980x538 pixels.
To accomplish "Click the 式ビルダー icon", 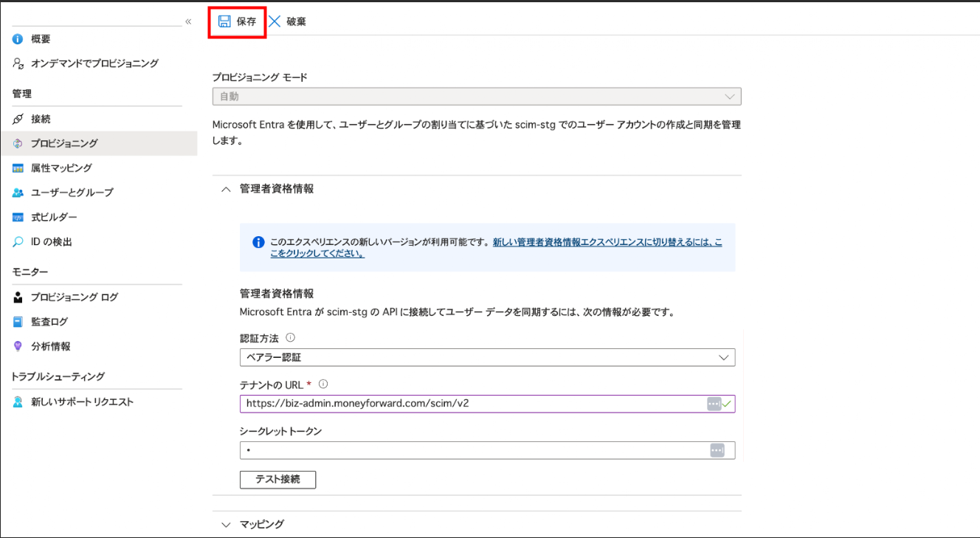I will click(18, 217).
